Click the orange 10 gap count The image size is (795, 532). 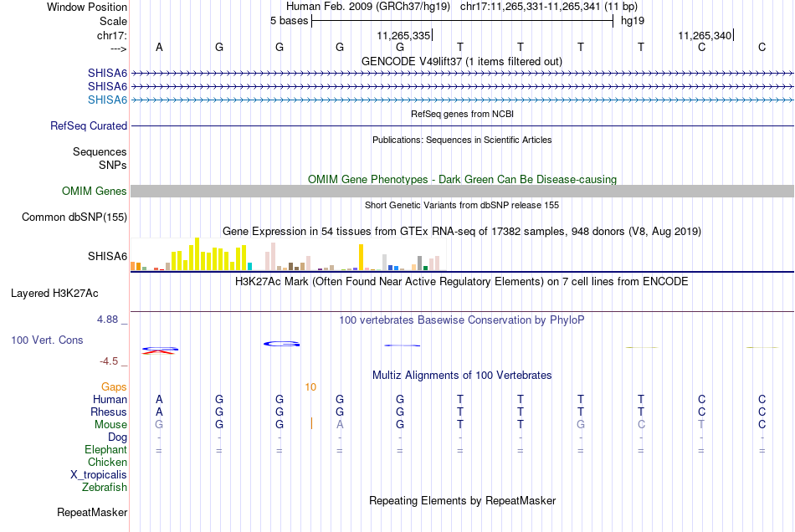[x=310, y=387]
